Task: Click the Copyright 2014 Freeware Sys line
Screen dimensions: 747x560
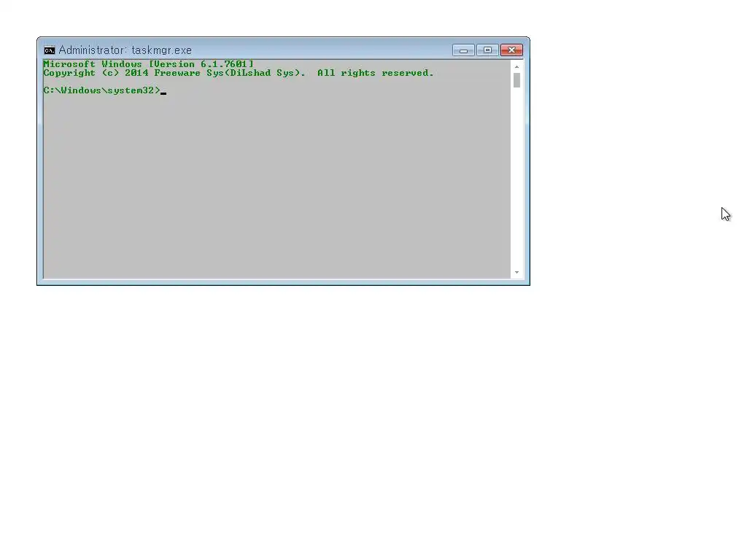Action: 239,73
